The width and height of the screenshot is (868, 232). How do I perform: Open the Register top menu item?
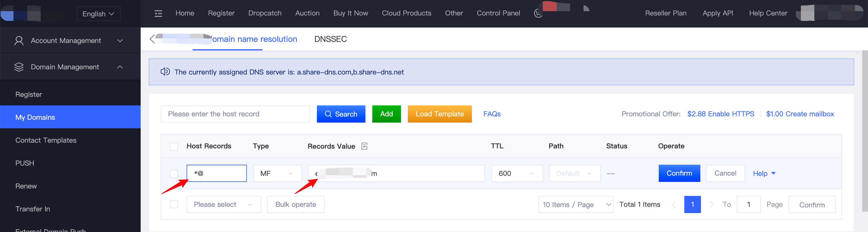pos(221,13)
